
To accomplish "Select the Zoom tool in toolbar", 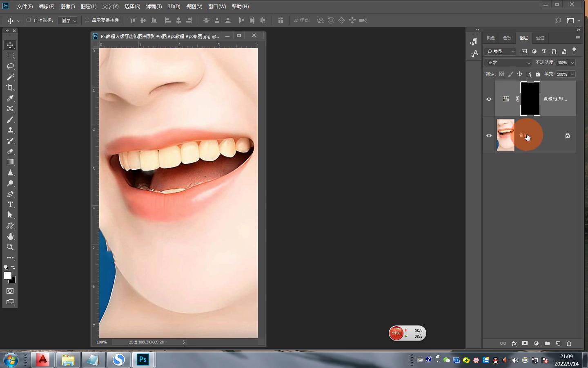I will 10,247.
